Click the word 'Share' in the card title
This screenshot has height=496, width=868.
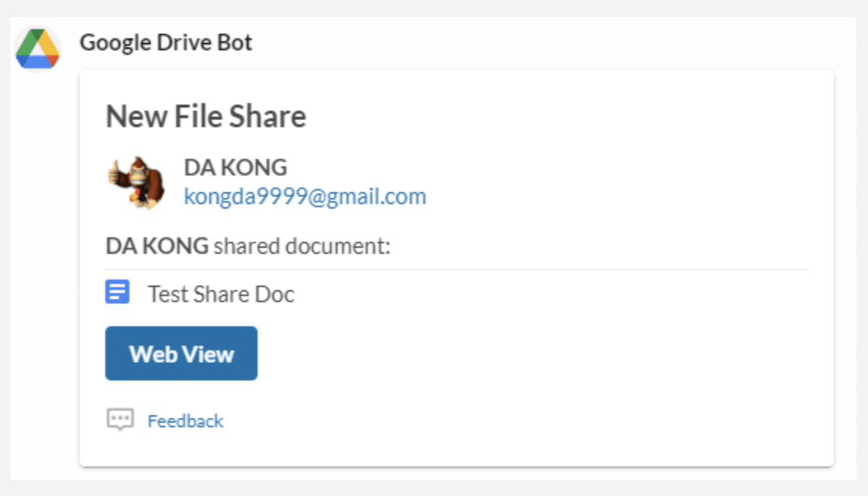(268, 116)
